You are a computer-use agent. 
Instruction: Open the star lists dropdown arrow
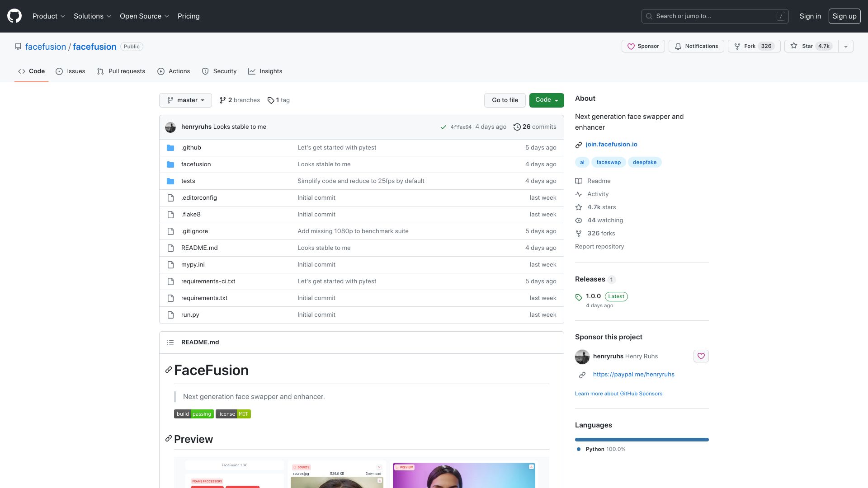(845, 46)
